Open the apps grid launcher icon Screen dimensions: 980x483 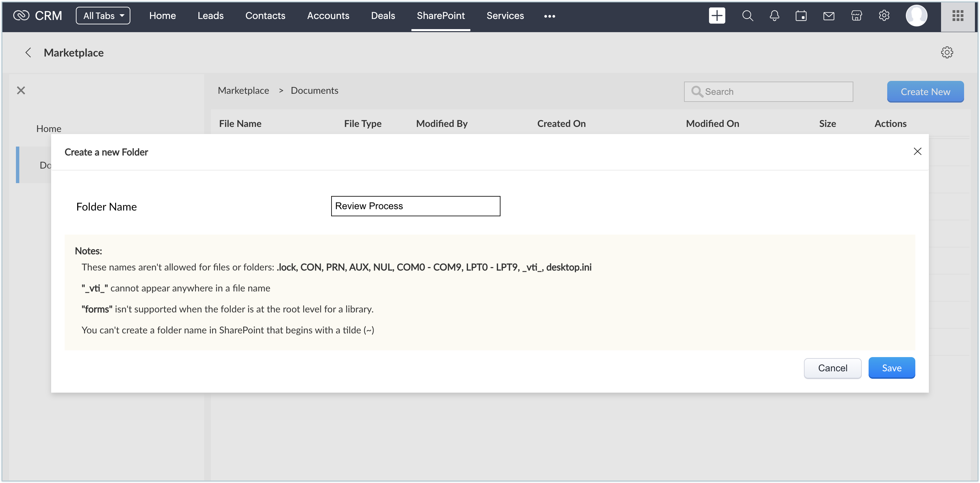pos(958,16)
